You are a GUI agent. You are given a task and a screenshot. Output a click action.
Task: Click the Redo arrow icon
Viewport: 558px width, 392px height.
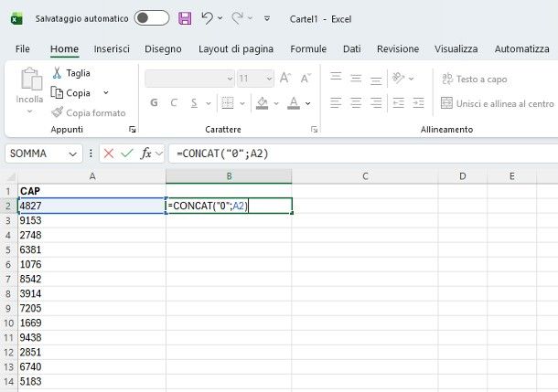(x=237, y=17)
